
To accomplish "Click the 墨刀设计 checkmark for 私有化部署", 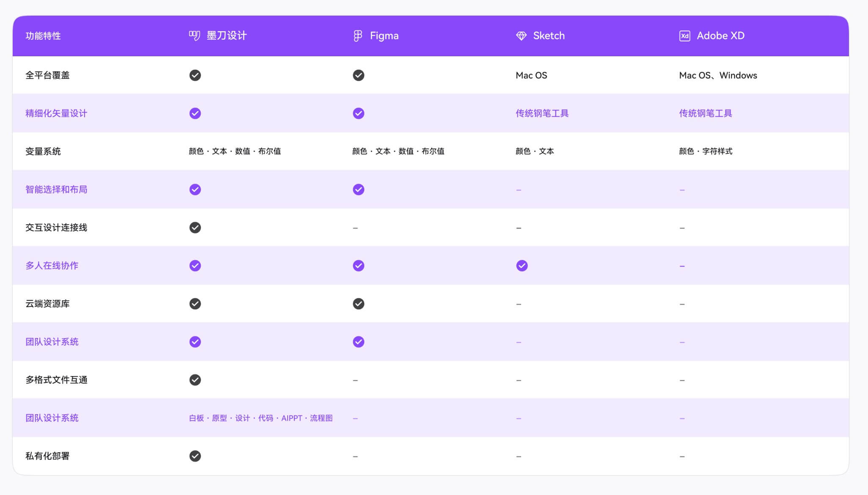I will click(x=195, y=456).
